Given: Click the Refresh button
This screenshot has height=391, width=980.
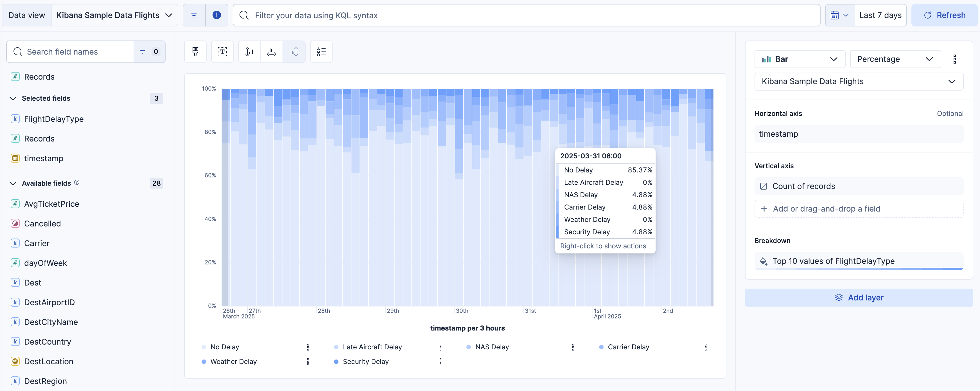Looking at the screenshot, I should coord(945,15).
